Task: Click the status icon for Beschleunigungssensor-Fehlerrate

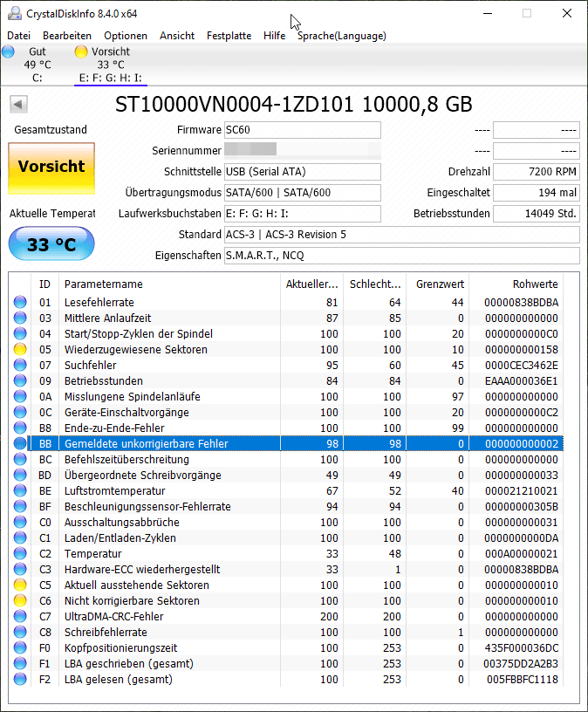Action: click(20, 506)
